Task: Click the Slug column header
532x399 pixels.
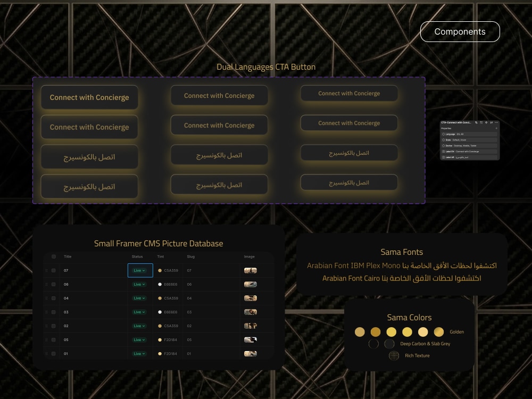Action: (190, 256)
